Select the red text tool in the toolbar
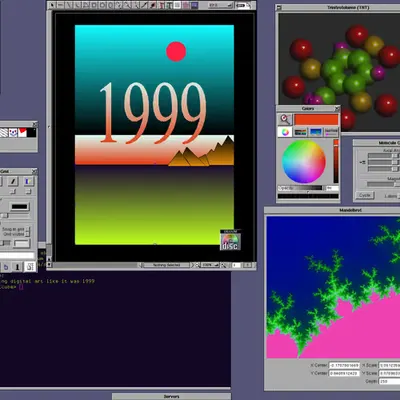 [x=161, y=5]
